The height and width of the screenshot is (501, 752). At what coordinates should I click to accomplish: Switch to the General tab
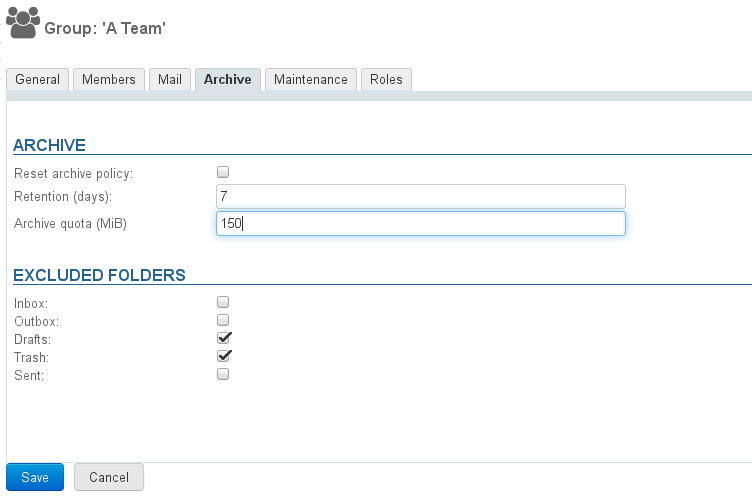coord(37,79)
